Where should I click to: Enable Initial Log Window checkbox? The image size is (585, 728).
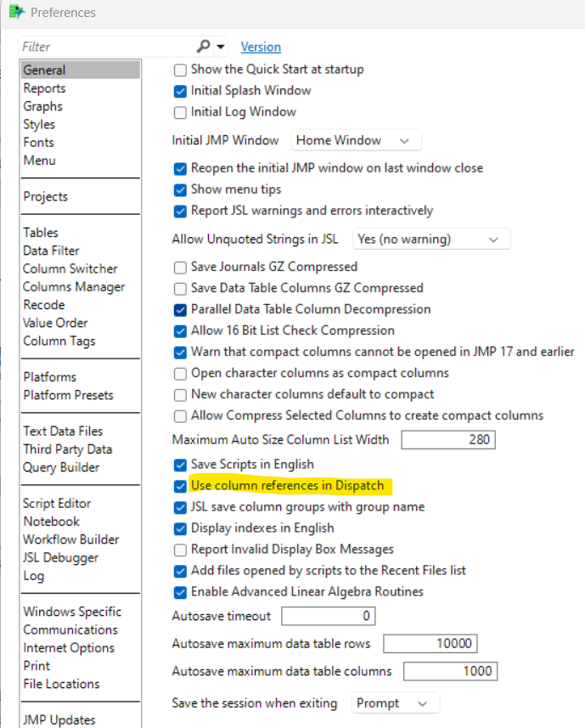coord(180,113)
